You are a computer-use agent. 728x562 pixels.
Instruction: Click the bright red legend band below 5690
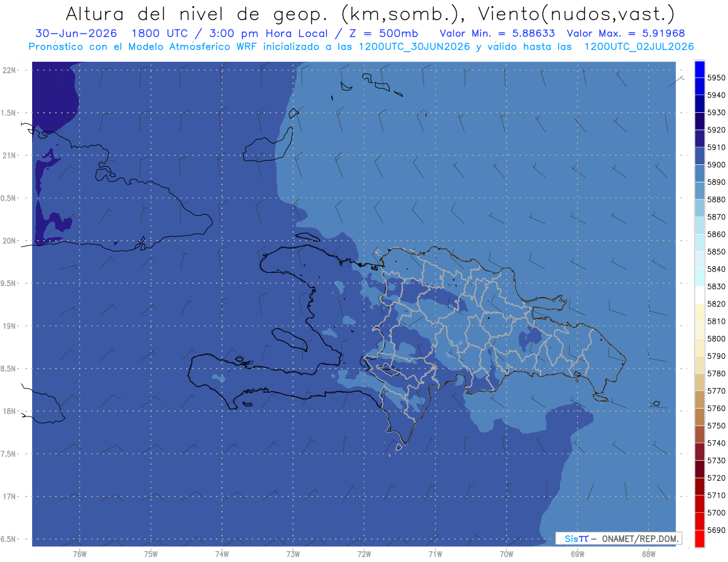[699, 538]
